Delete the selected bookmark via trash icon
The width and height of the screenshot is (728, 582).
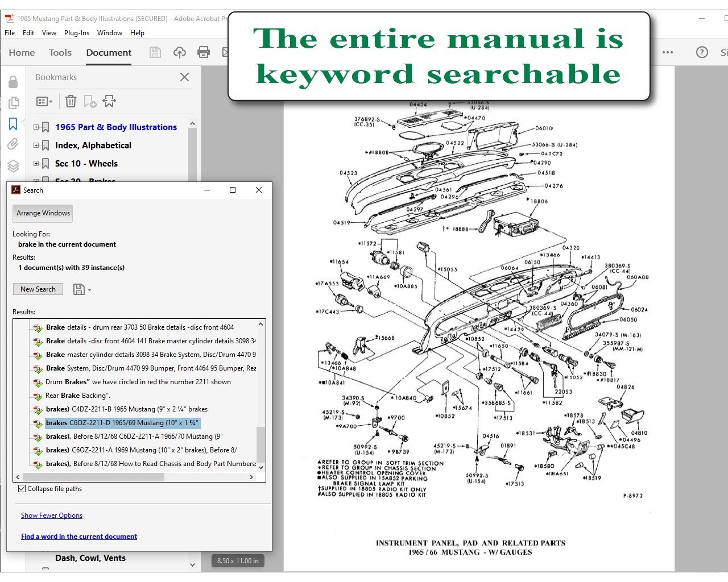(71, 101)
